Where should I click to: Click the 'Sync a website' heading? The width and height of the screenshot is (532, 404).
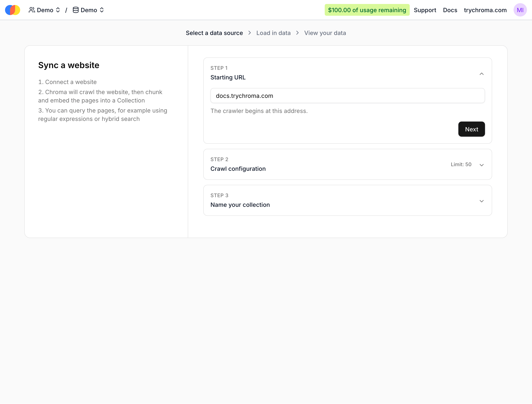coord(69,65)
